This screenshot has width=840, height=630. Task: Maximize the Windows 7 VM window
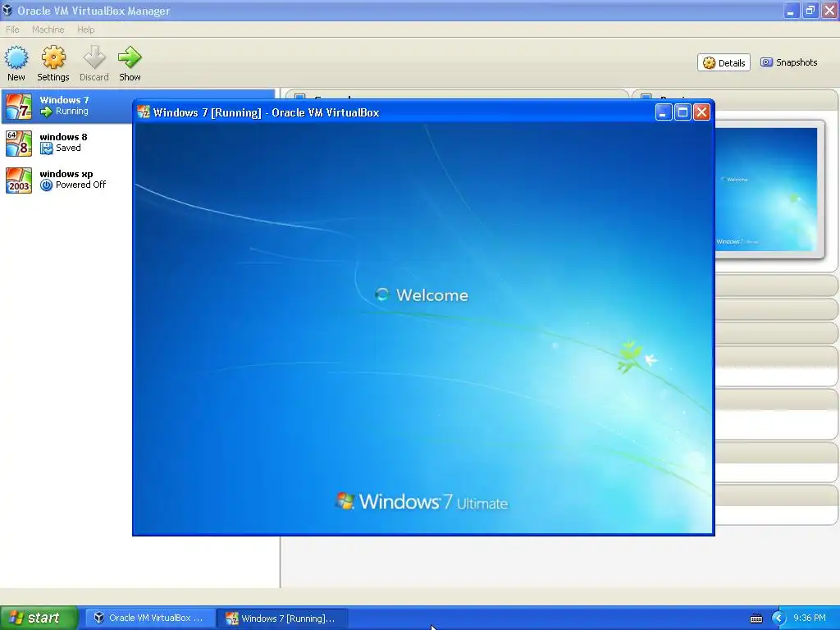coord(682,112)
